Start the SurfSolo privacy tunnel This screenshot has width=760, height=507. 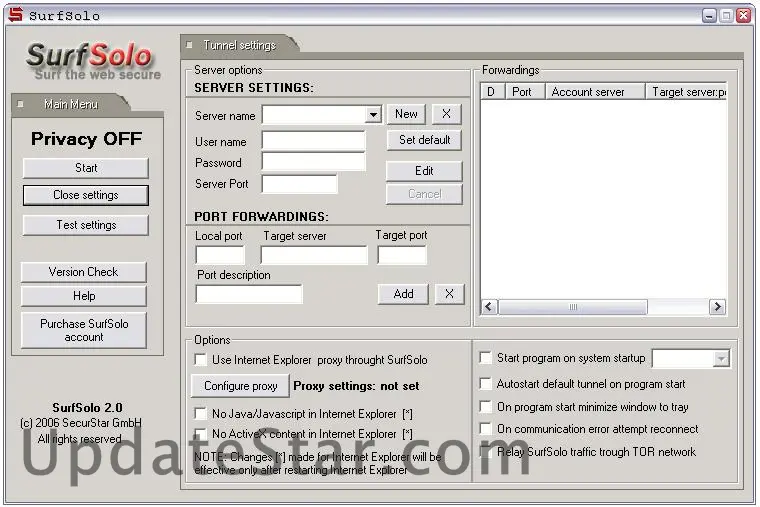tap(86, 168)
